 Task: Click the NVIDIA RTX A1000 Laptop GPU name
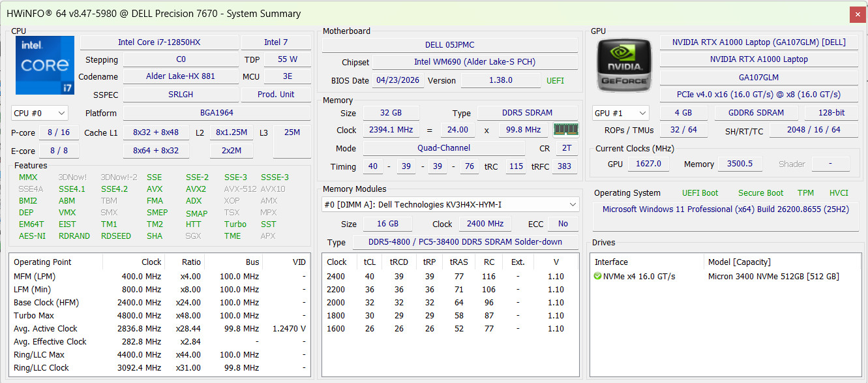click(x=759, y=59)
